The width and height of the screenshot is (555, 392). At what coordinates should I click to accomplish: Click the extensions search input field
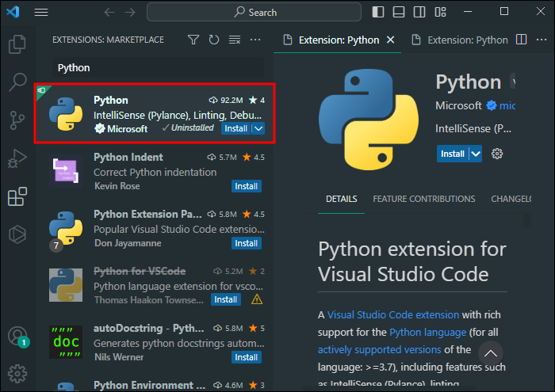click(x=159, y=68)
